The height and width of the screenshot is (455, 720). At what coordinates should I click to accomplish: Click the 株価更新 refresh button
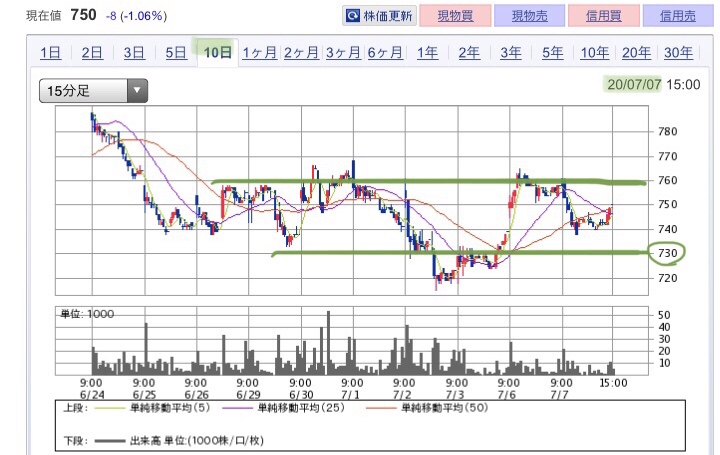pyautogui.click(x=379, y=16)
